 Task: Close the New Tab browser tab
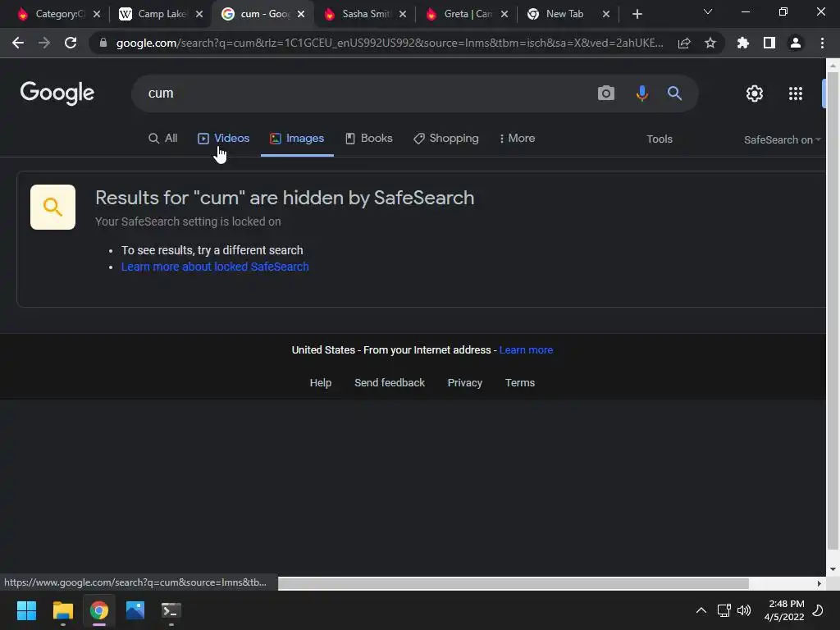(606, 14)
